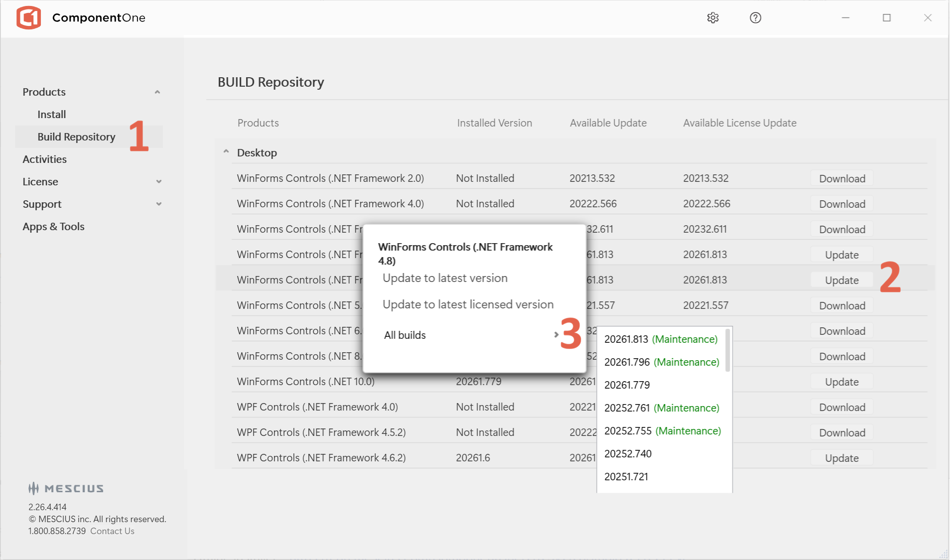
Task: Click the 20232.611 Available License Update cell
Action: [x=705, y=229]
